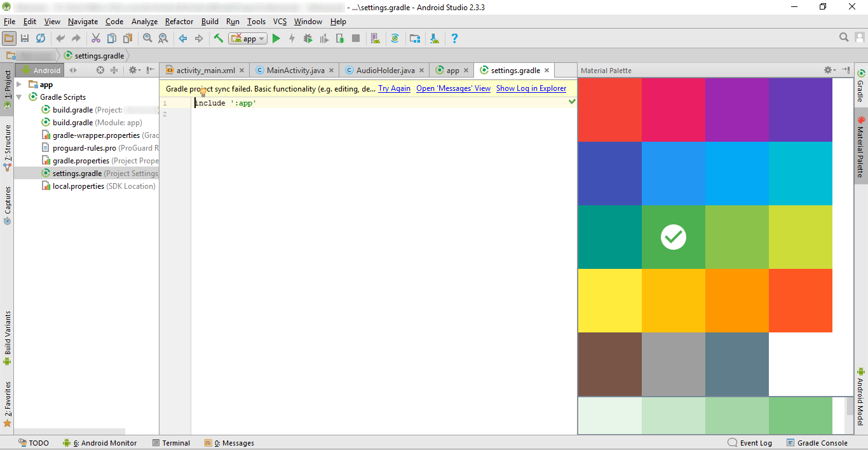Click the Open 'Messages' View link
The height and width of the screenshot is (450, 868).
coord(453,88)
